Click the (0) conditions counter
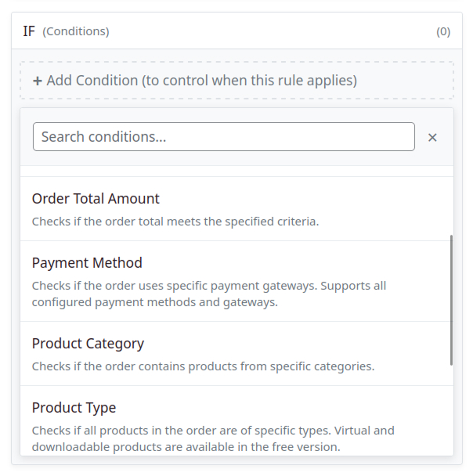 tap(443, 31)
